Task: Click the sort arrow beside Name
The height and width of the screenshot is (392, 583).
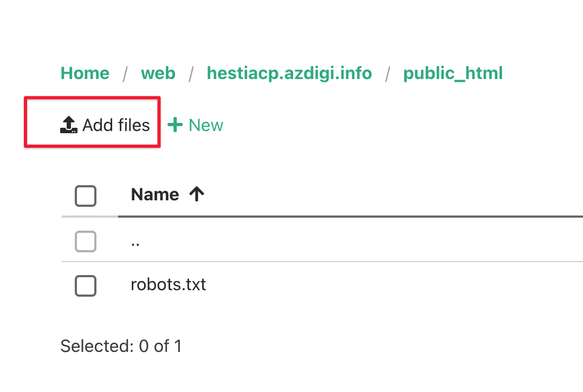Action: pyautogui.click(x=197, y=194)
